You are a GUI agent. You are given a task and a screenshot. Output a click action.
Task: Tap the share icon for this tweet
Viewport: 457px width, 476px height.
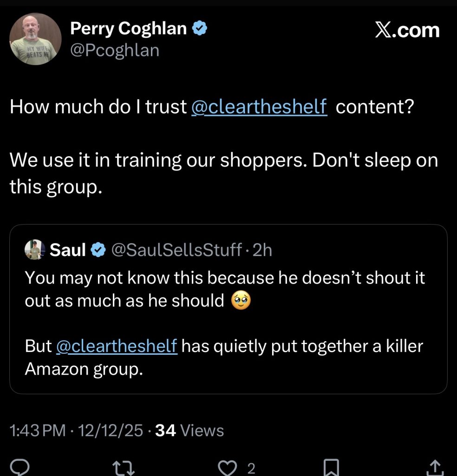(x=435, y=467)
